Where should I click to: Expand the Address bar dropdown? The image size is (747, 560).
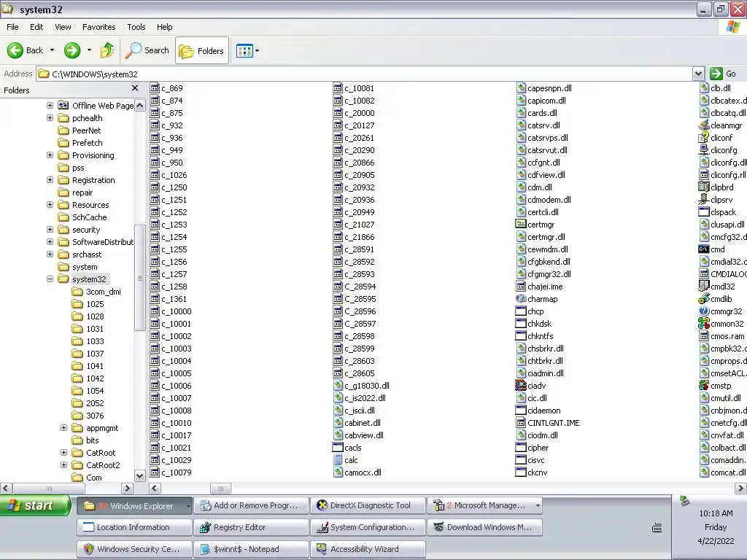click(698, 74)
